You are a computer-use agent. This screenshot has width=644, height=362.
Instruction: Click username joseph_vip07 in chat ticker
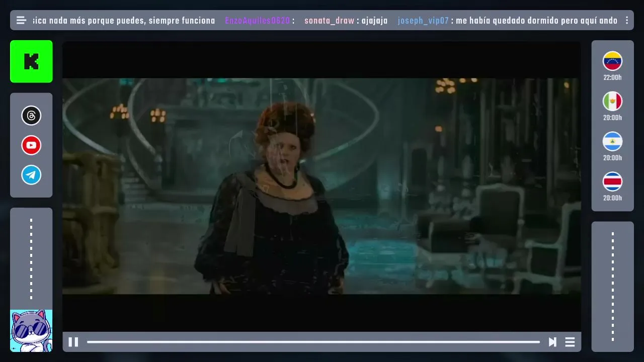click(423, 21)
